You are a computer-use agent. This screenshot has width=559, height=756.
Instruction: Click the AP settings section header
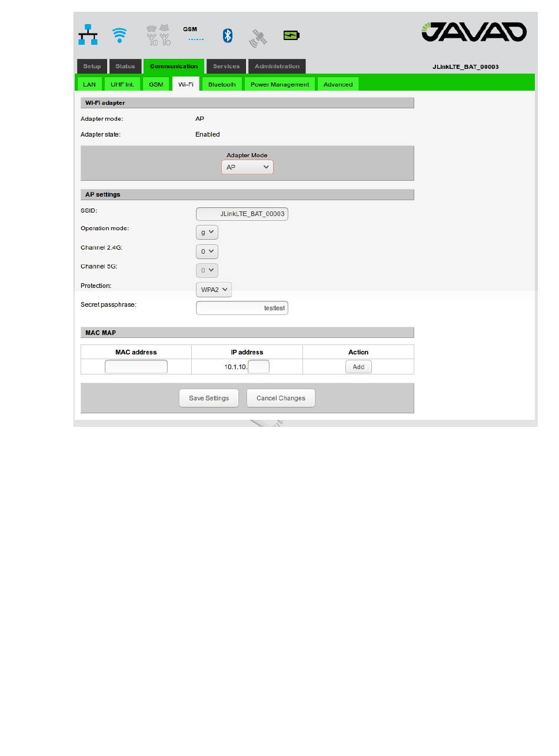[x=247, y=194]
